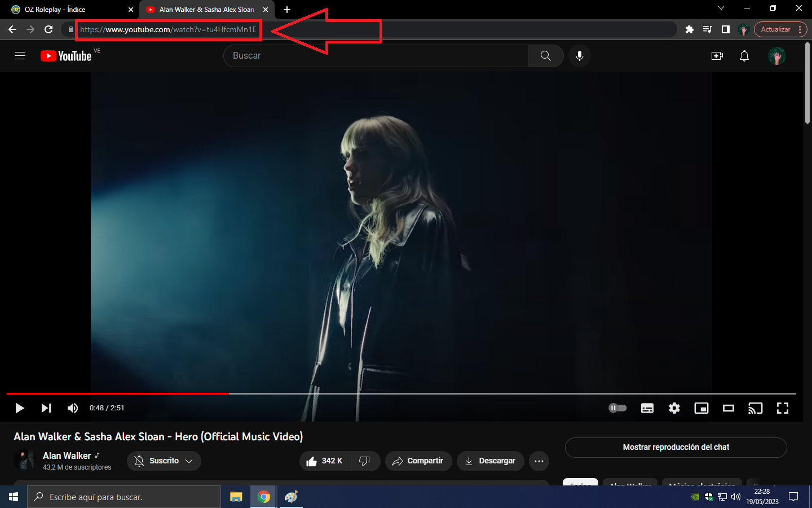The width and height of the screenshot is (812, 508).
Task: Enter fullscreen mode
Action: tap(783, 408)
